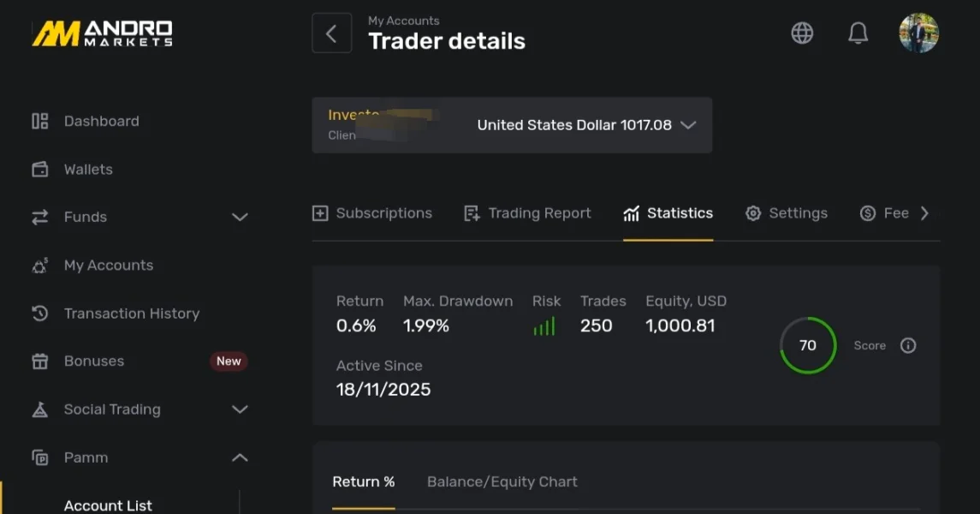Open the notifications bell

pyautogui.click(x=858, y=33)
